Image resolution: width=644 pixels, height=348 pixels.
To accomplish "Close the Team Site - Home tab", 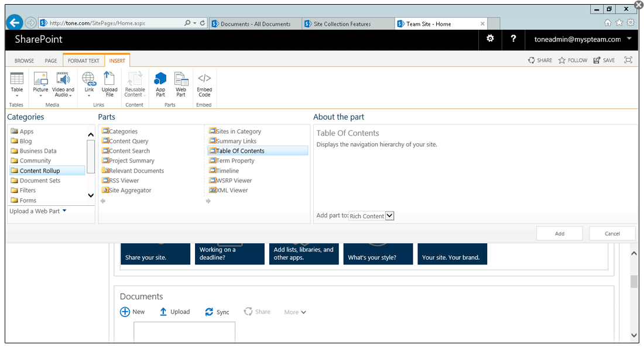I will [482, 24].
